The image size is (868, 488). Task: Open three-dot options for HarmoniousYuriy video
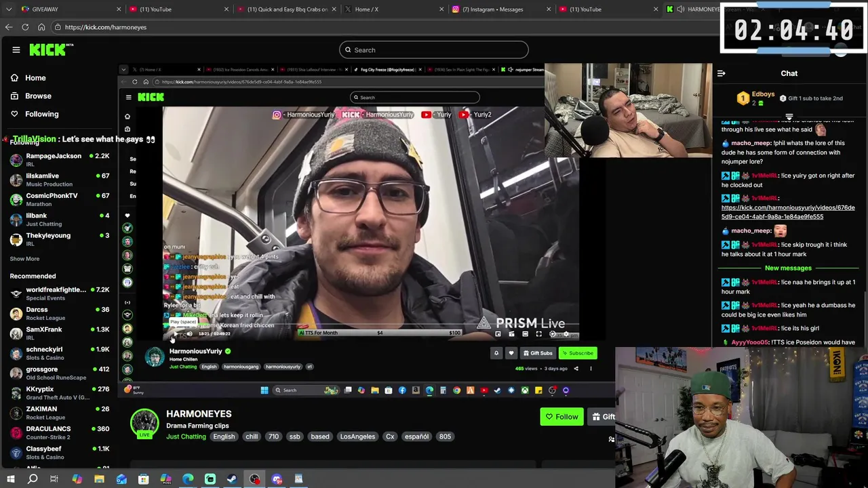pos(591,369)
